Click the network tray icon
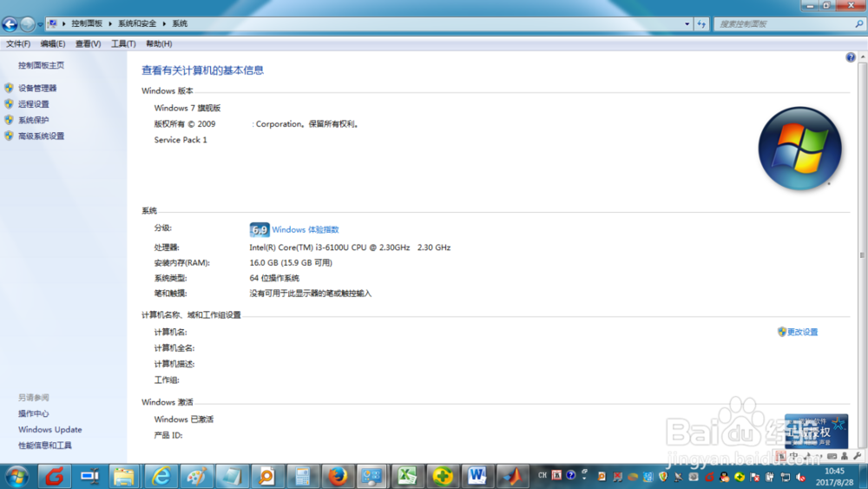This screenshot has width=868, height=489. click(786, 477)
